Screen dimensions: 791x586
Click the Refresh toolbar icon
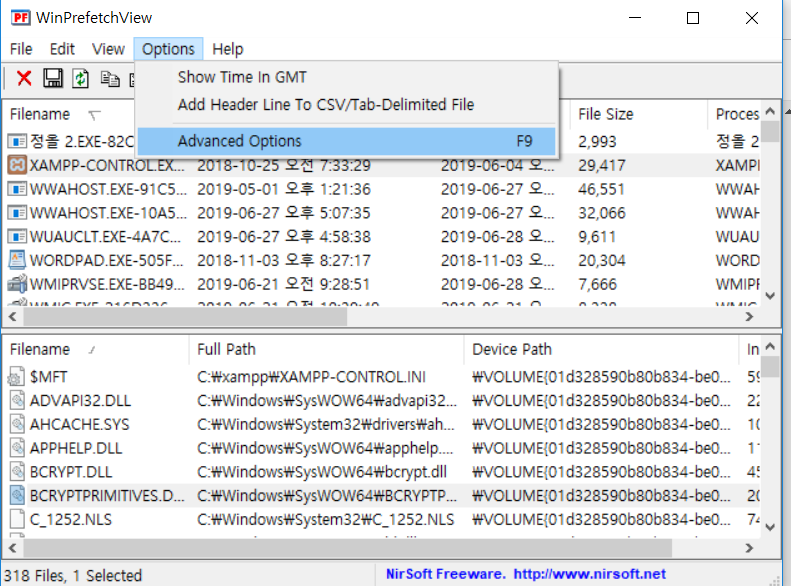(x=81, y=78)
